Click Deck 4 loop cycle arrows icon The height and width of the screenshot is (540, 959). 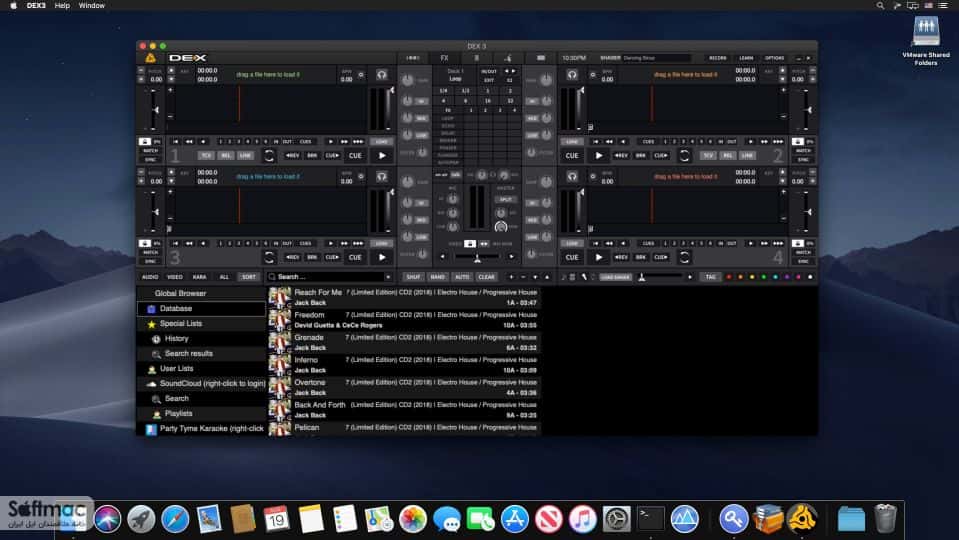tap(684, 257)
